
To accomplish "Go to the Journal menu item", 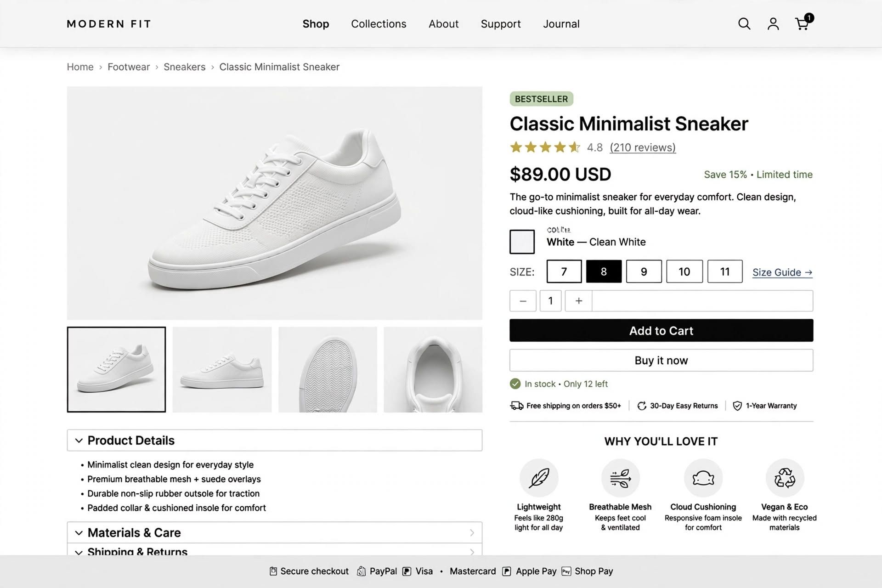I will pos(561,24).
